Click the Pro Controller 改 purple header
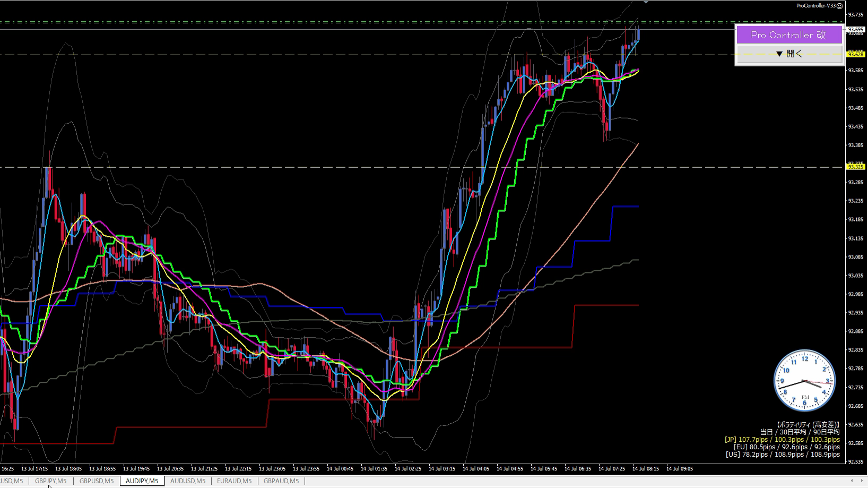The image size is (868, 488). click(788, 35)
